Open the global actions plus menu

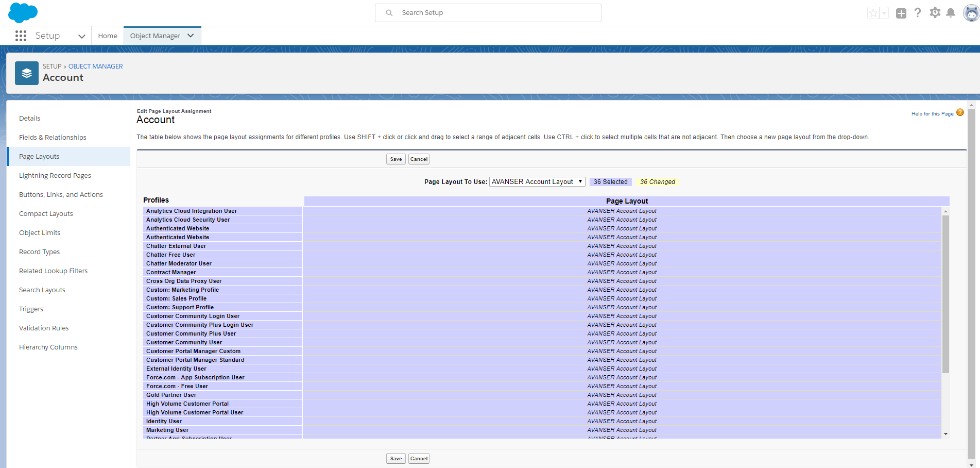[x=901, y=13]
